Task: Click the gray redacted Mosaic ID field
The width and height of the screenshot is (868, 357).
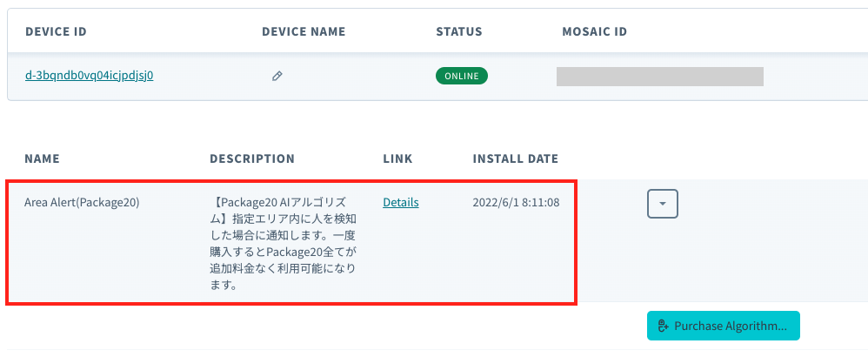Action: point(660,77)
